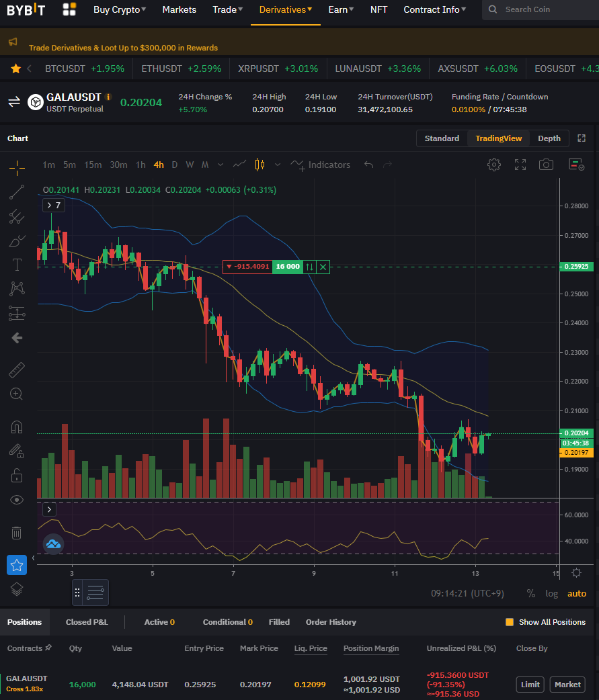Close position via the order line X
This screenshot has height=700, width=599.
(323, 267)
